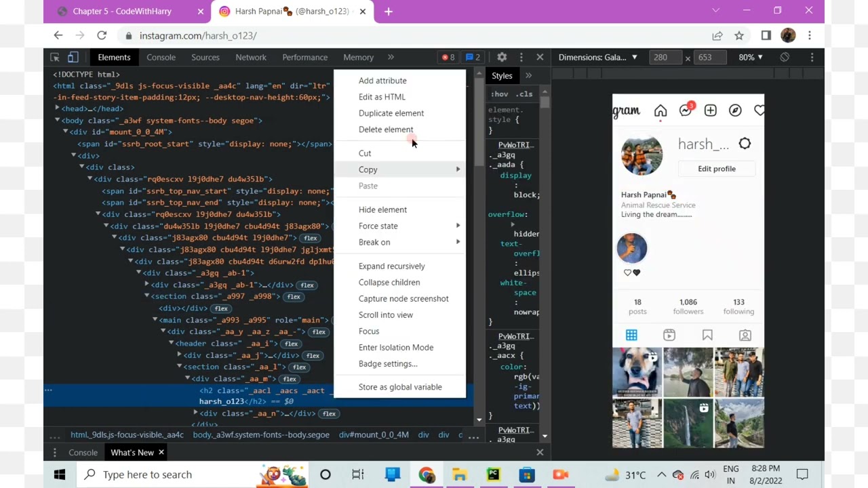Open Instagram Explore compass icon
Screen dimensions: 868x488
pyautogui.click(x=735, y=110)
